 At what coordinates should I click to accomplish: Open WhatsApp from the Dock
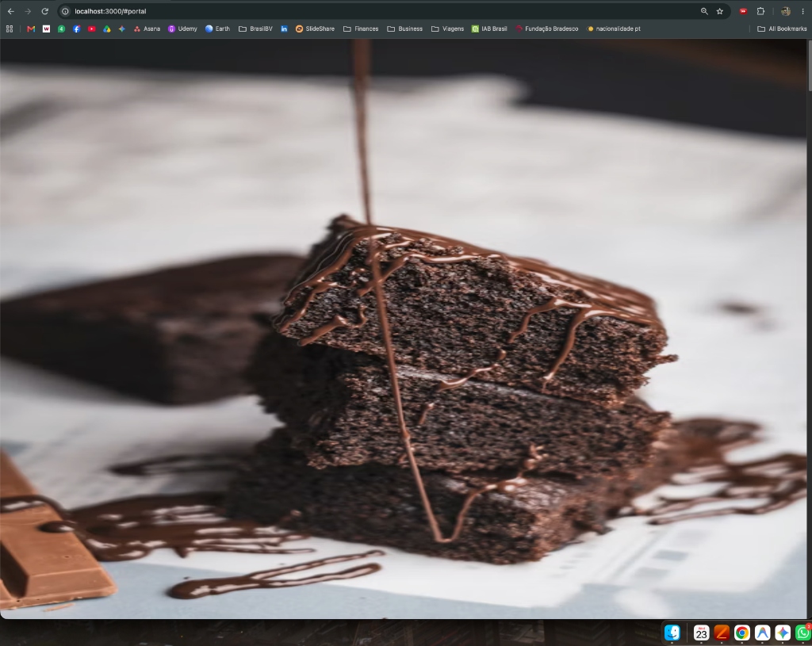pyautogui.click(x=803, y=633)
